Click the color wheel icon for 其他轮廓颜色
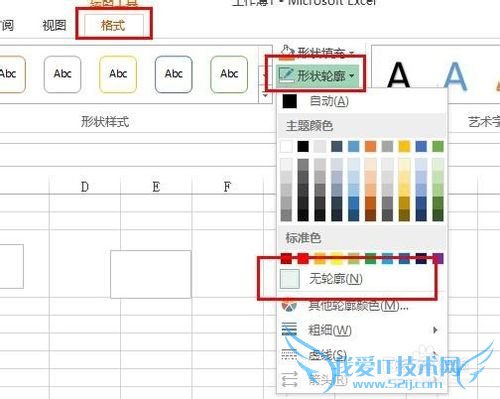This screenshot has width=500, height=399. click(x=289, y=305)
